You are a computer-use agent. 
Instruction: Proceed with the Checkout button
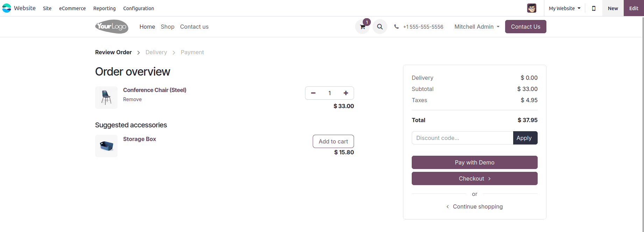(x=474, y=178)
